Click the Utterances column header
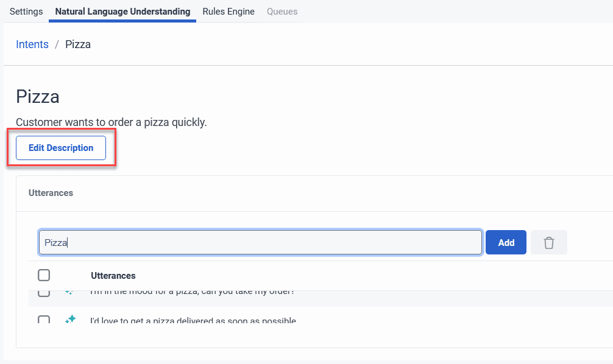 pos(113,276)
